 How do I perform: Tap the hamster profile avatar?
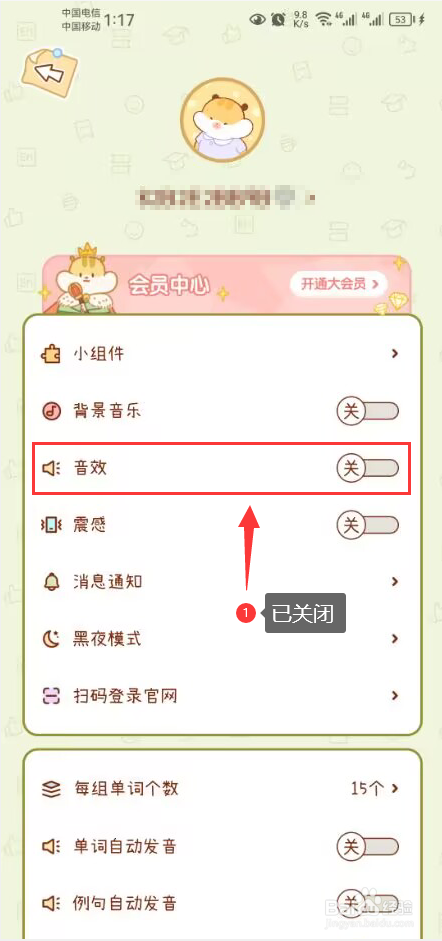point(222,121)
